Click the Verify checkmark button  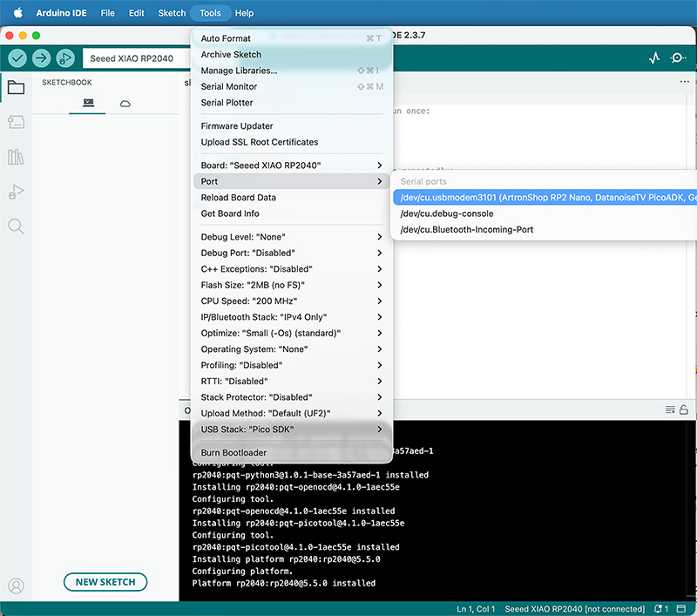pos(17,58)
